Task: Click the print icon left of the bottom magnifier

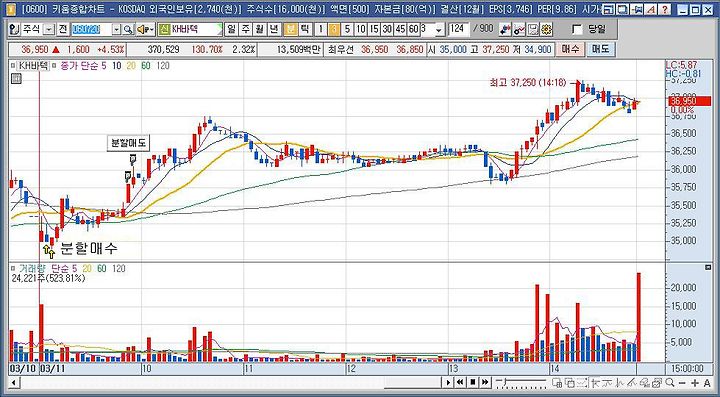Action: pyautogui.click(x=657, y=382)
